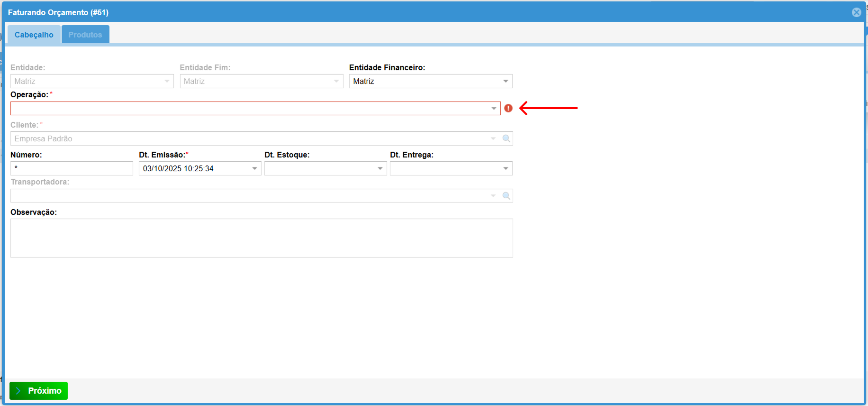868x406 pixels.
Task: Select the Cabeçalho tab
Action: pyautogui.click(x=34, y=35)
